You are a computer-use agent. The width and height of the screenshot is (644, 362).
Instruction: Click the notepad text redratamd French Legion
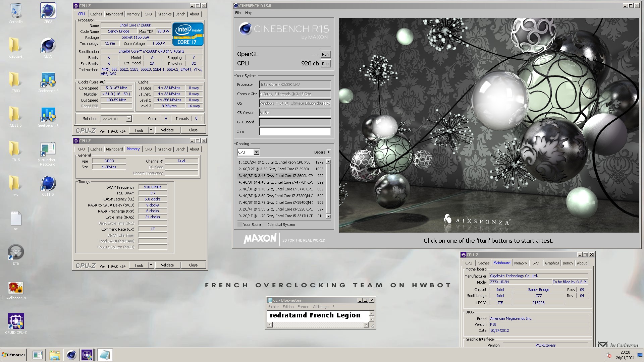point(315,315)
